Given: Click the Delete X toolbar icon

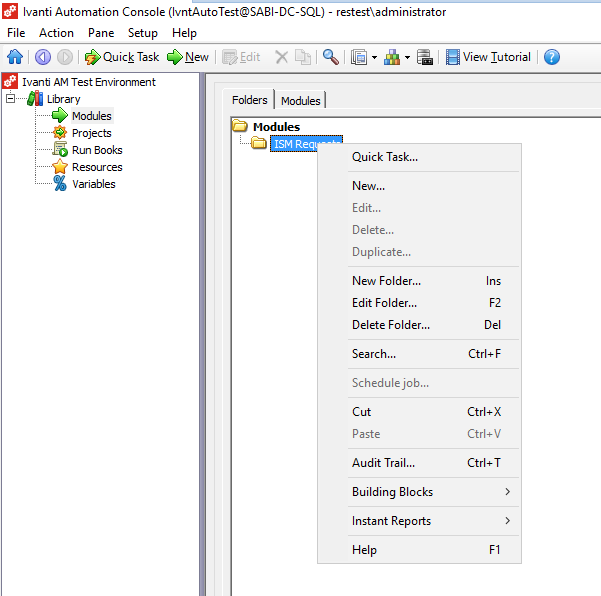Looking at the screenshot, I should (282, 57).
